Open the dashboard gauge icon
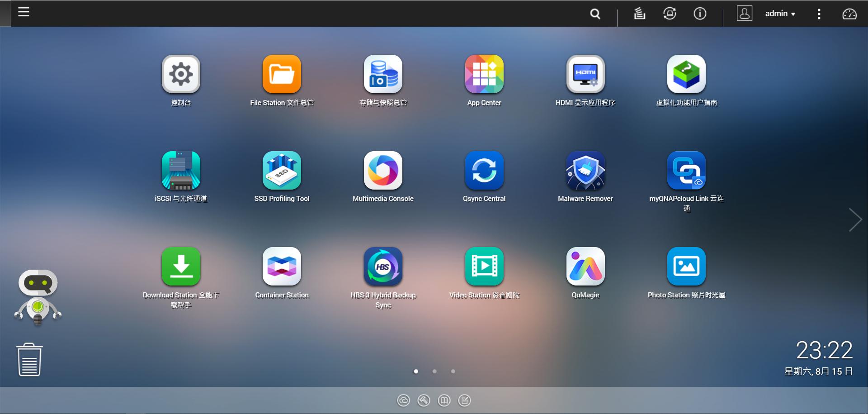The height and width of the screenshot is (414, 868). [x=849, y=14]
